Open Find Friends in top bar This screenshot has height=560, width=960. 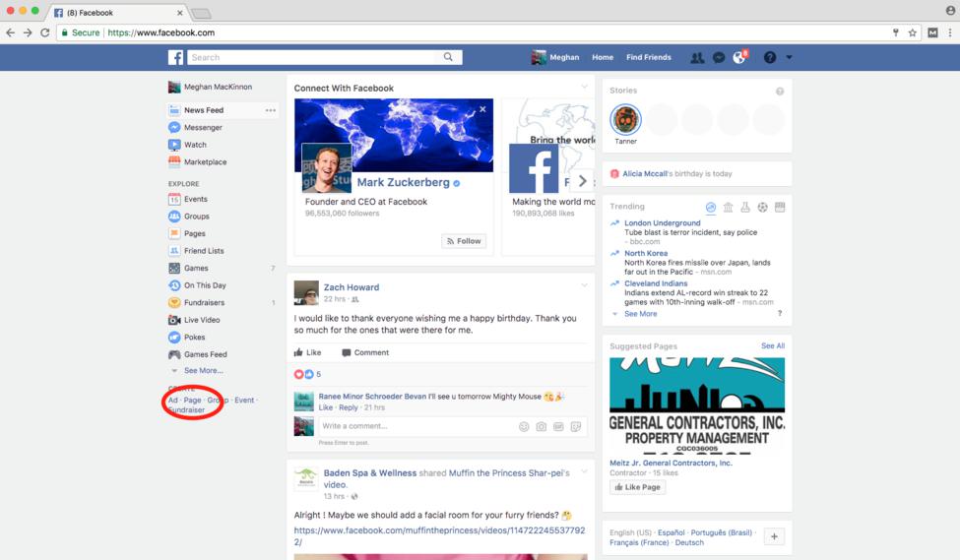tap(648, 57)
